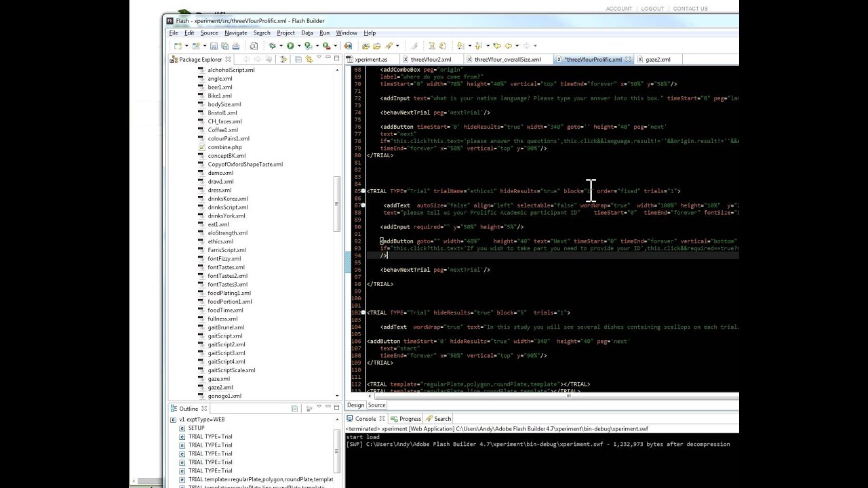Collapse the ethics1 TRIAL fold marker at line 85

(363, 191)
